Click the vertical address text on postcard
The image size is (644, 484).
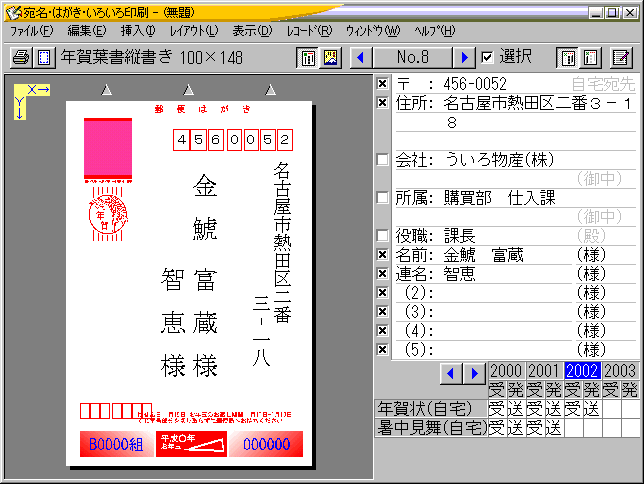283,242
